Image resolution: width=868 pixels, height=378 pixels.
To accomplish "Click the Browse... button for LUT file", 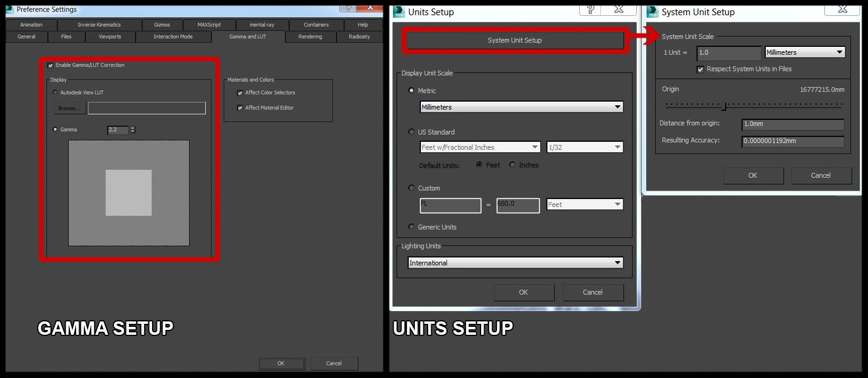I will (69, 108).
